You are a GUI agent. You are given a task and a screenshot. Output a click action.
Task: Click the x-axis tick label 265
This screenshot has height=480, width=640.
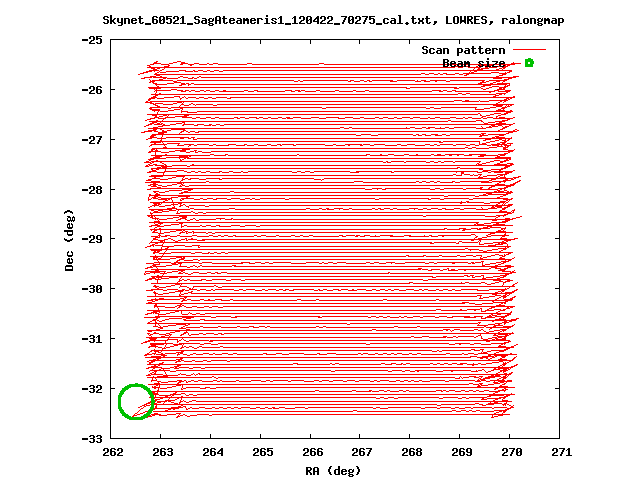262,452
